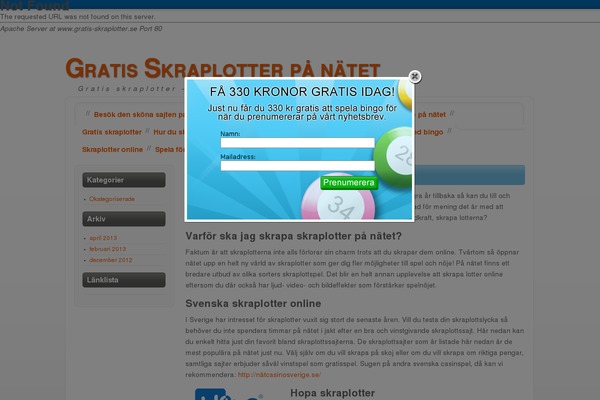Click the Namn input field
Image resolution: width=600 pixels, height=400 pixels.
click(x=297, y=143)
